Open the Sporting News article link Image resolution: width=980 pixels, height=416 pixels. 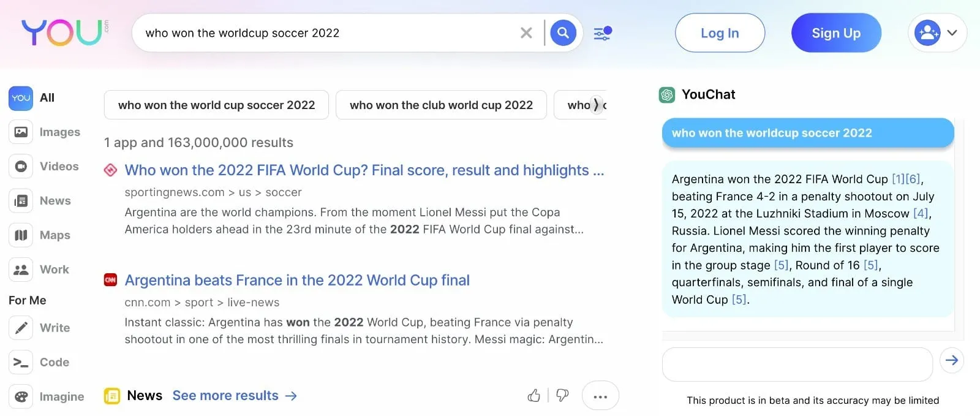(x=364, y=170)
